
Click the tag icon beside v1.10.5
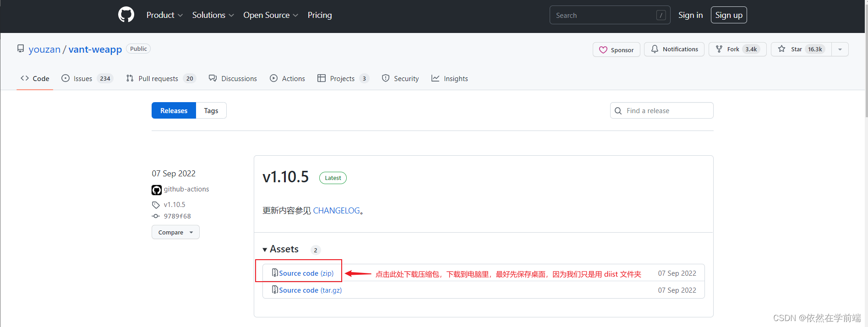[156, 205]
